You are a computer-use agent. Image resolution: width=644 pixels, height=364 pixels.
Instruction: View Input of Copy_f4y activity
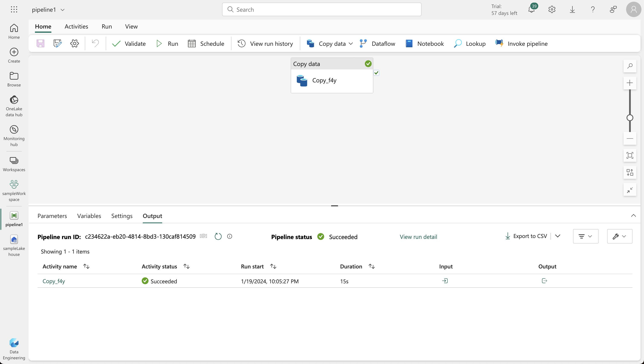[x=445, y=281]
